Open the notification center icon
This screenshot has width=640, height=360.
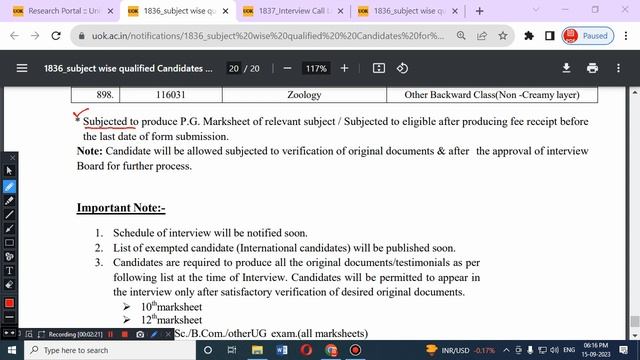click(624, 350)
